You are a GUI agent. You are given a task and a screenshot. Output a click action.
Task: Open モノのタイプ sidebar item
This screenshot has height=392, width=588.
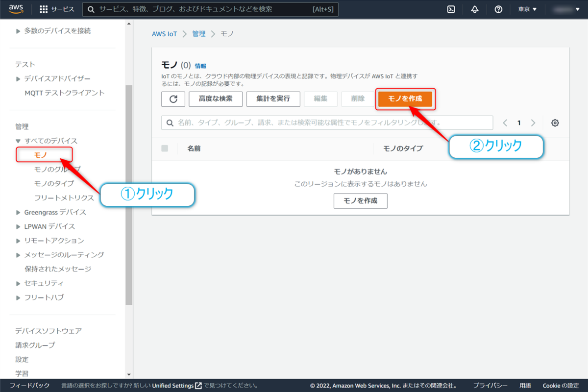pyautogui.click(x=54, y=184)
